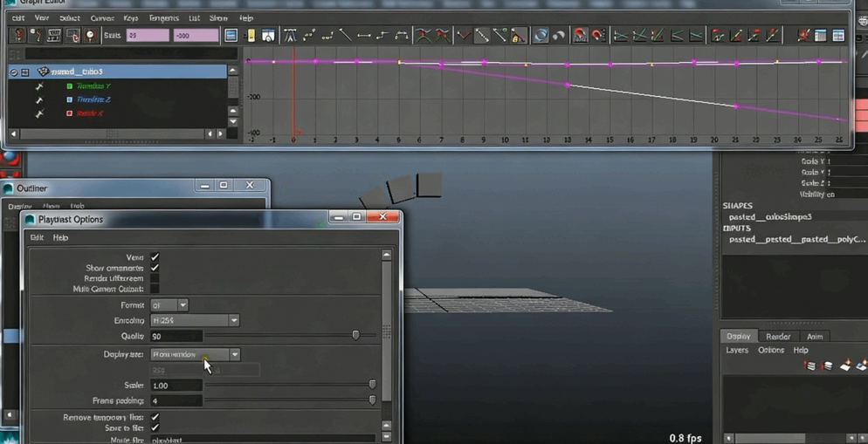The height and width of the screenshot is (444, 868).
Task: Click the frame all icon in Graph Editor
Action: (231, 36)
